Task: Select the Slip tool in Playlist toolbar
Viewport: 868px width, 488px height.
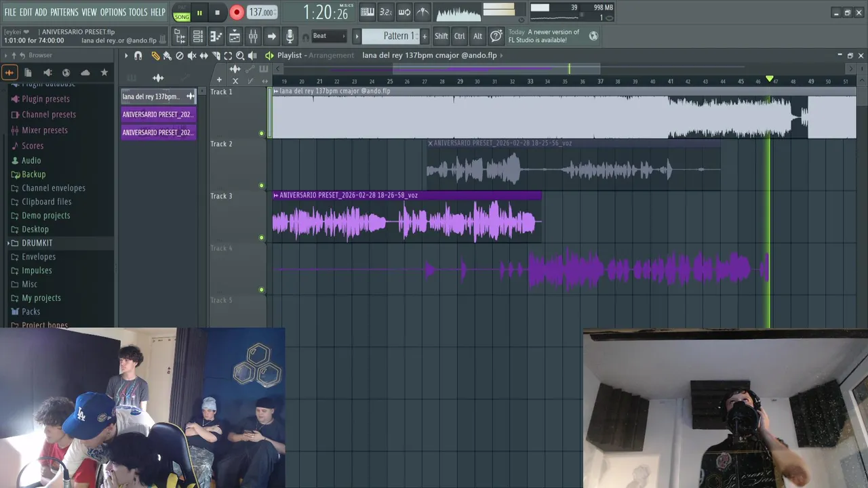Action: point(204,56)
